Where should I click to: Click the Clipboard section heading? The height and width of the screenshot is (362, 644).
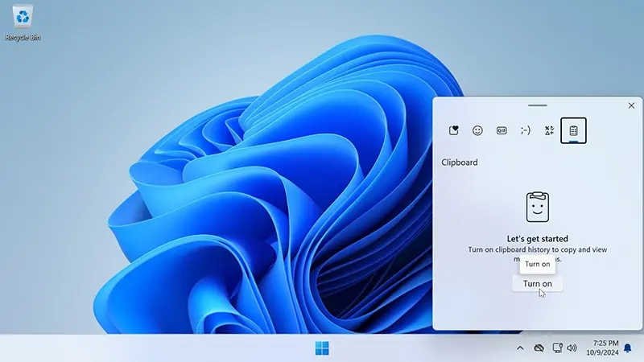pos(459,162)
